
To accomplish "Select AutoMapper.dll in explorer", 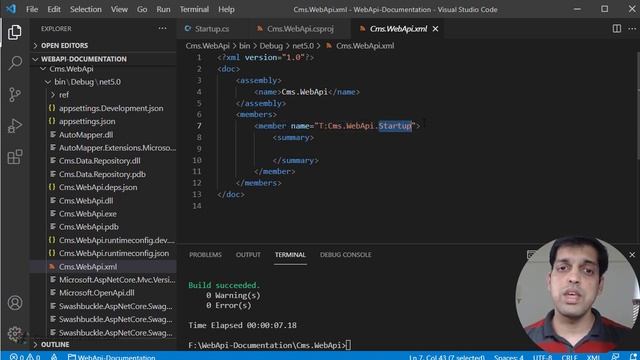I will [x=103, y=135].
